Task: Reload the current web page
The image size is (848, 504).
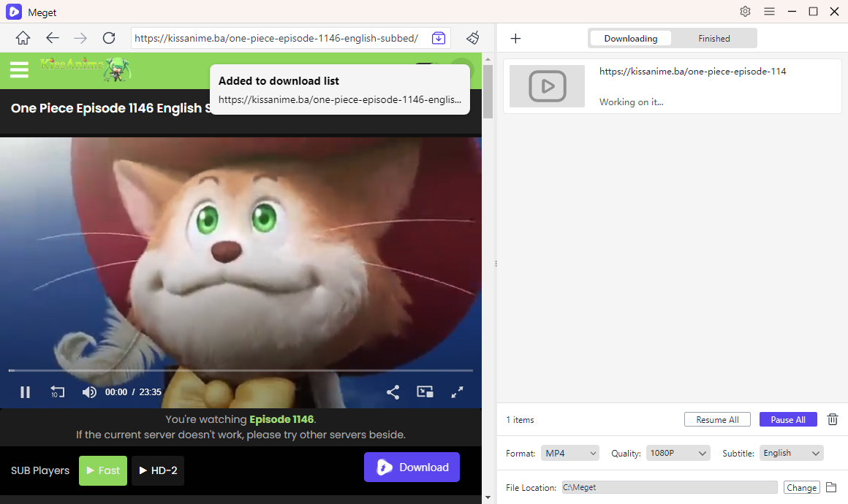Action: [x=109, y=38]
